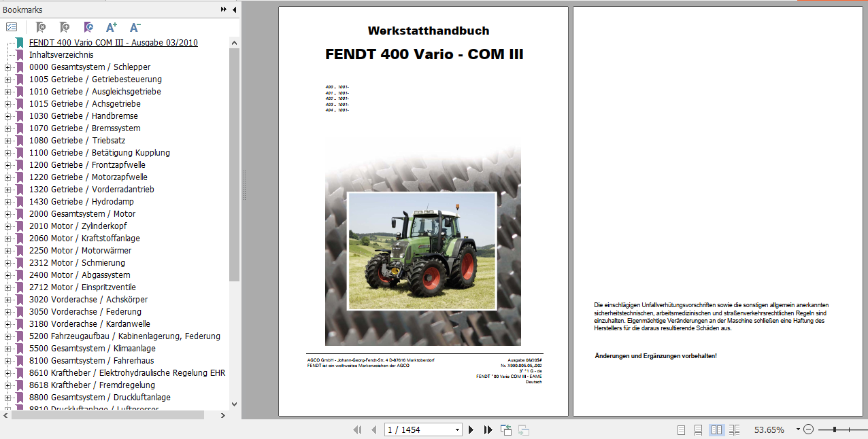
Task: Decrease bookmark text size with A−
Action: 135,27
